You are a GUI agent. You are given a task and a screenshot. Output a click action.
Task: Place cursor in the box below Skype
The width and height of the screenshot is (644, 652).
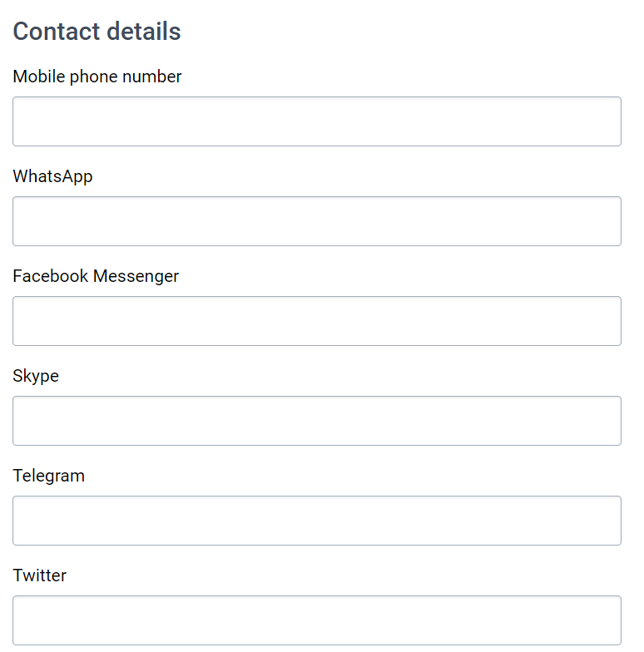point(317,421)
